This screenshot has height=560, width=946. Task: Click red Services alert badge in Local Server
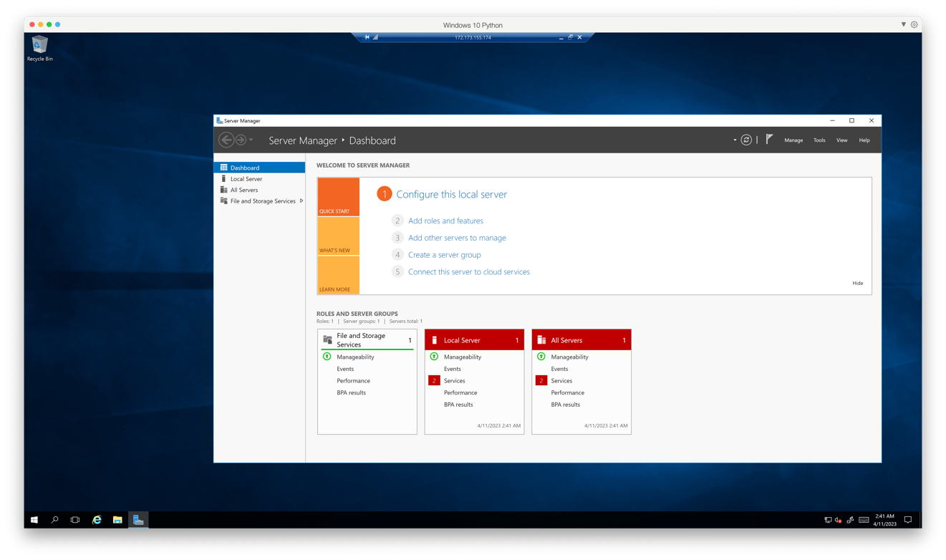pos(434,381)
